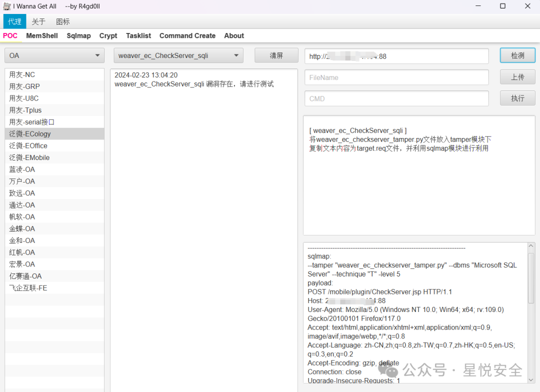Click the 漏洞存在 result log line
The width and height of the screenshot is (540, 392).
pyautogui.click(x=194, y=84)
